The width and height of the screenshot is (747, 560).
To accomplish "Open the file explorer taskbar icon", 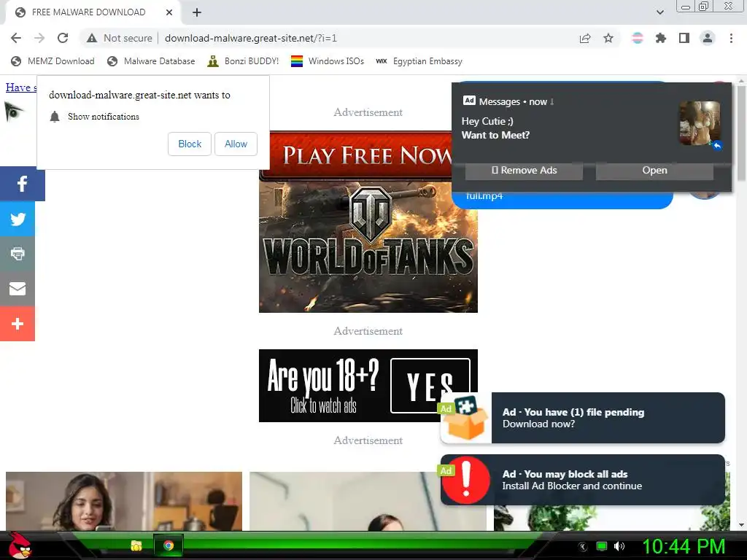I will coord(136,545).
